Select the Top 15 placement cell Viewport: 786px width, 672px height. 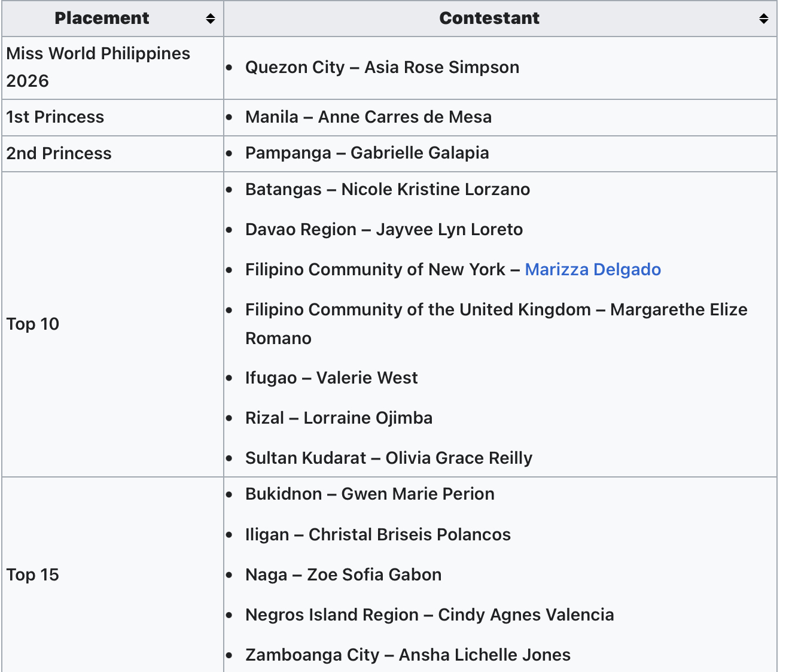pyautogui.click(x=33, y=574)
